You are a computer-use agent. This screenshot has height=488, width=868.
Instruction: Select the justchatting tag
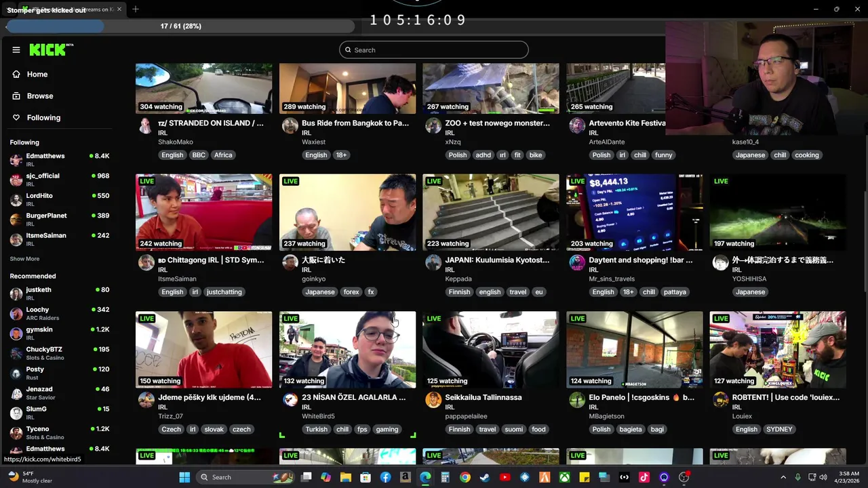224,292
